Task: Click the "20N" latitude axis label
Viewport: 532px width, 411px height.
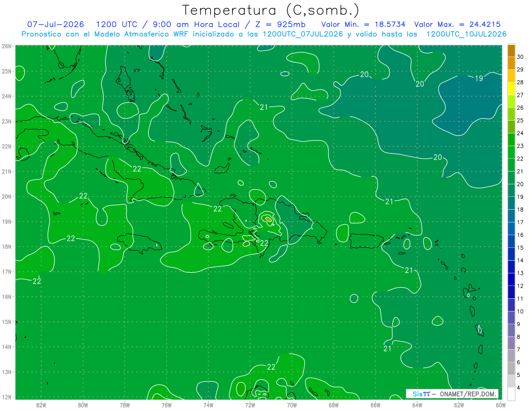Action: point(6,196)
